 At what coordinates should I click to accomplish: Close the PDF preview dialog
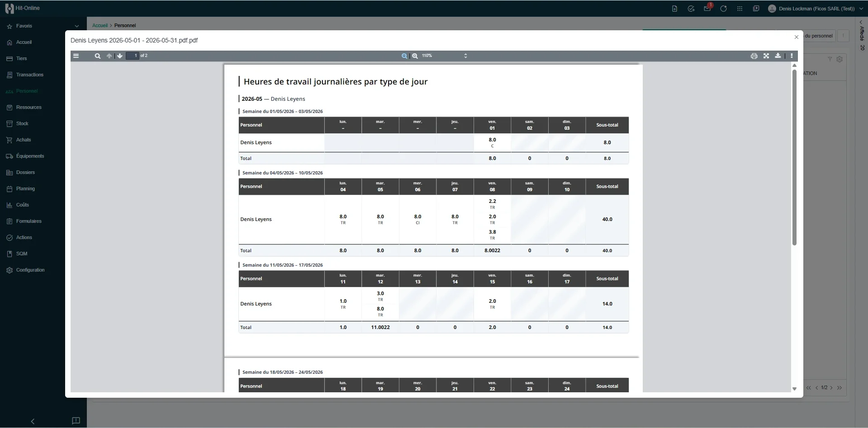[797, 37]
